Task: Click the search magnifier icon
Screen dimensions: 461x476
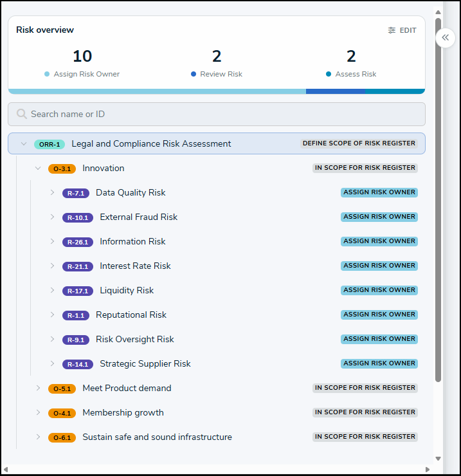Action: click(x=22, y=114)
